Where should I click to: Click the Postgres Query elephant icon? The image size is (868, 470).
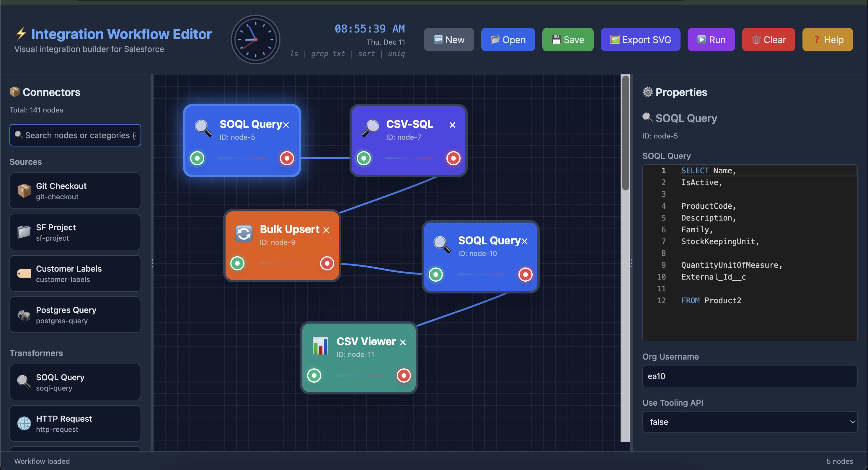click(24, 315)
